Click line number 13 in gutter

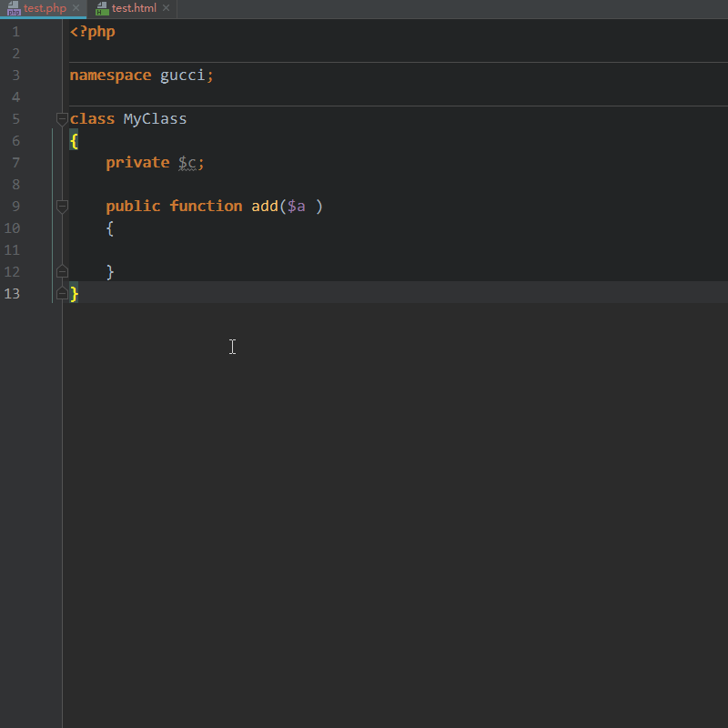(12, 293)
